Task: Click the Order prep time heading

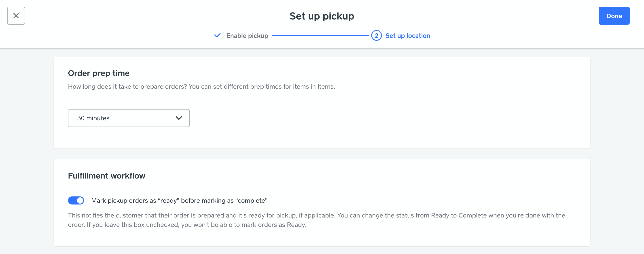Action: [98, 73]
